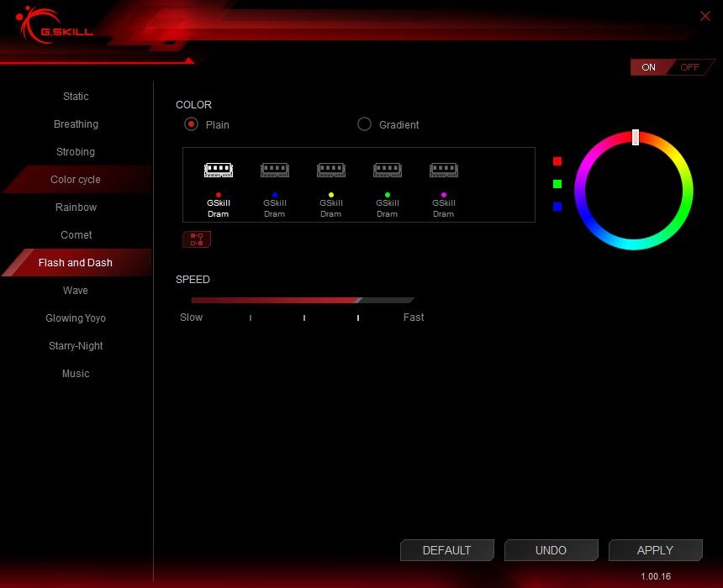Pick the Color cycle mode
This screenshot has height=588, width=723.
pos(76,179)
